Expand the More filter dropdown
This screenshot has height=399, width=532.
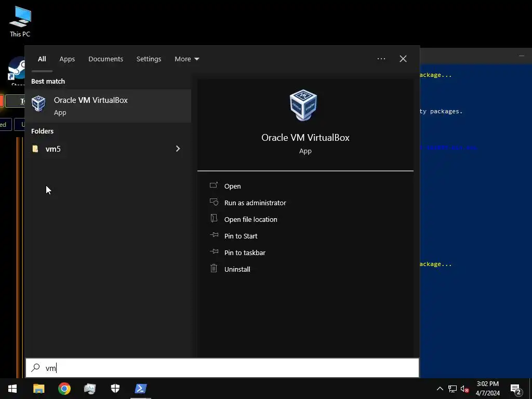pyautogui.click(x=187, y=59)
